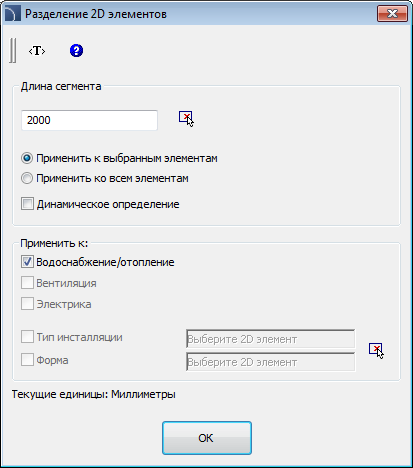
Task: Click the Форма 'Выберите 2D элемент' field
Action: [x=271, y=362]
